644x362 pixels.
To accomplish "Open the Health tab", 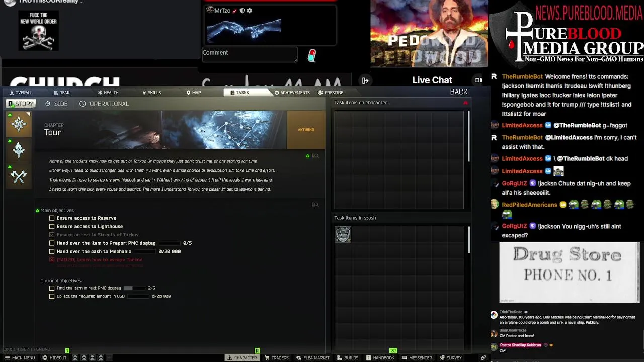I will (108, 93).
